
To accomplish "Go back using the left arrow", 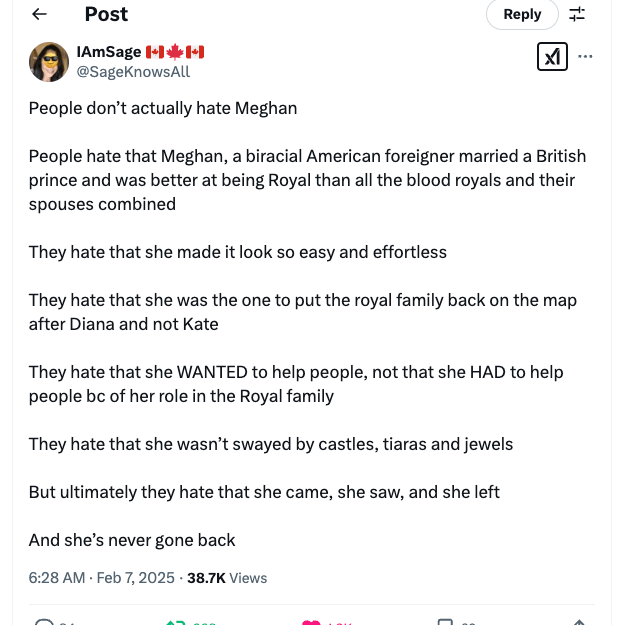I will click(x=40, y=14).
